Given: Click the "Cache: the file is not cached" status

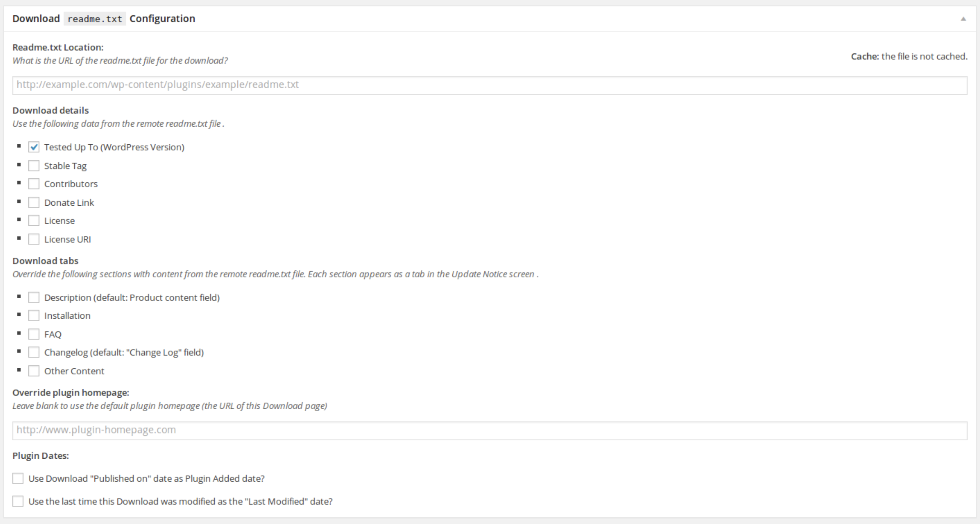Looking at the screenshot, I should (x=909, y=56).
